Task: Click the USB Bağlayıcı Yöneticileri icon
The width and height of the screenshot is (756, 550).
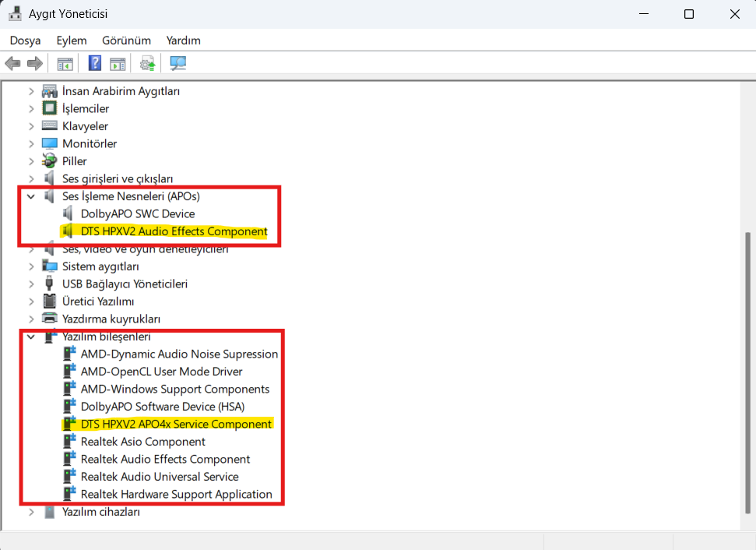Action: (x=49, y=284)
